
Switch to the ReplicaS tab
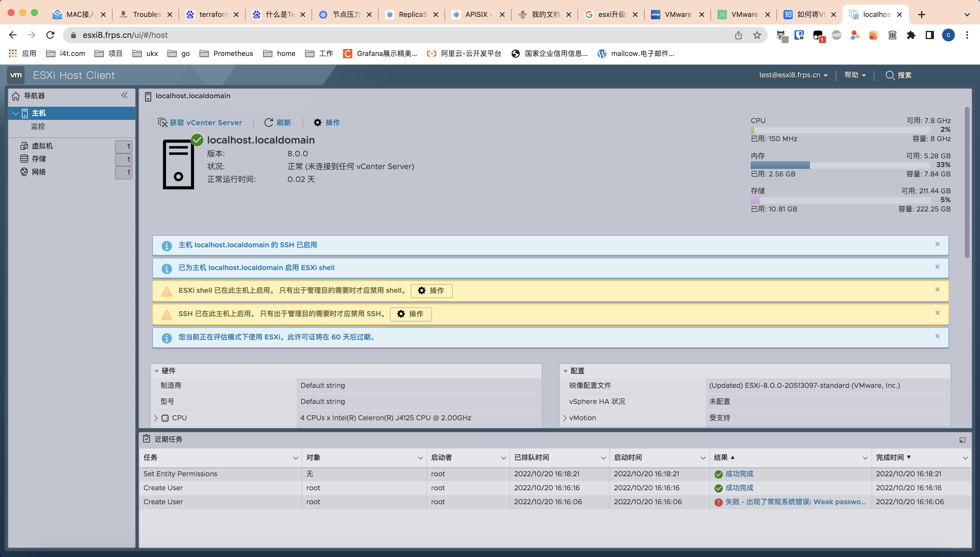[x=412, y=15]
